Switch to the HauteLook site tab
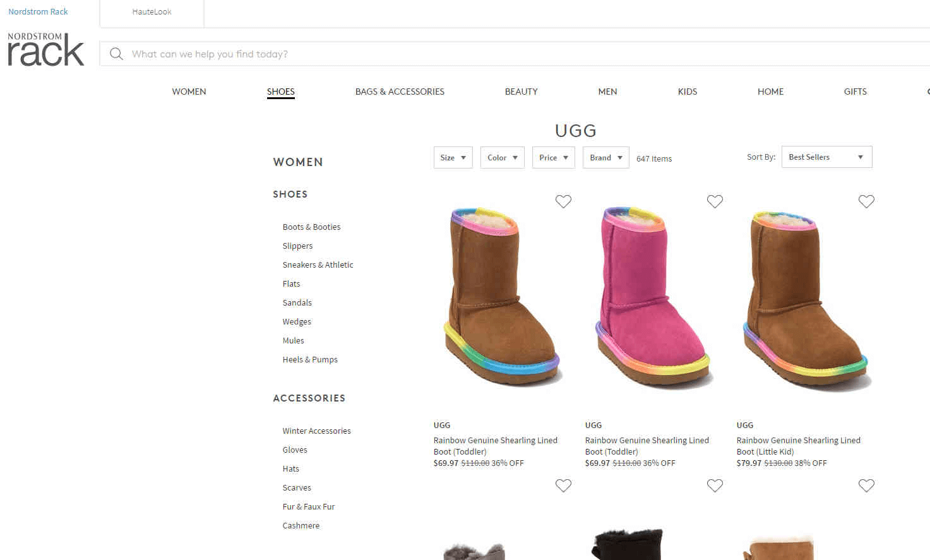 tap(152, 11)
